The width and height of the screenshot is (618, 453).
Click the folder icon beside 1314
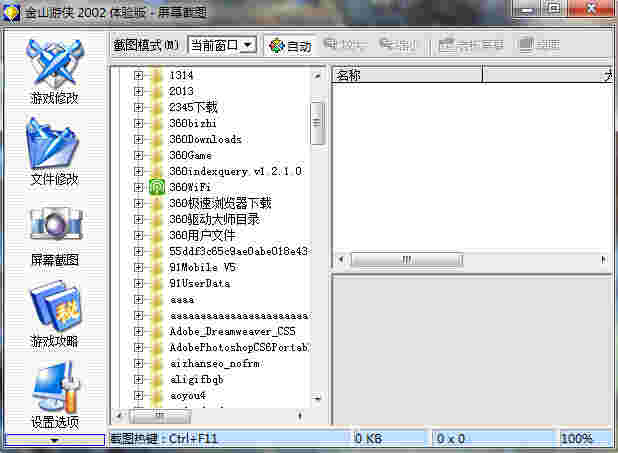(x=157, y=75)
